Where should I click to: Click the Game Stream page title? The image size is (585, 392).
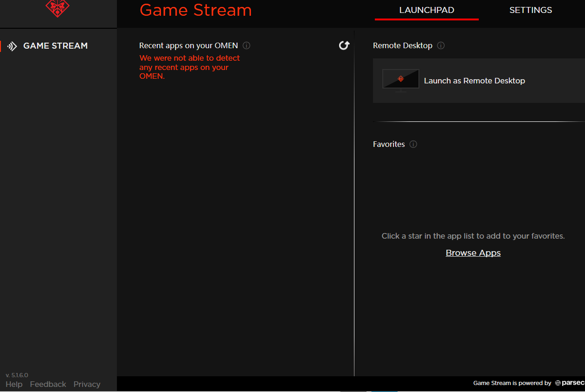coord(196,10)
